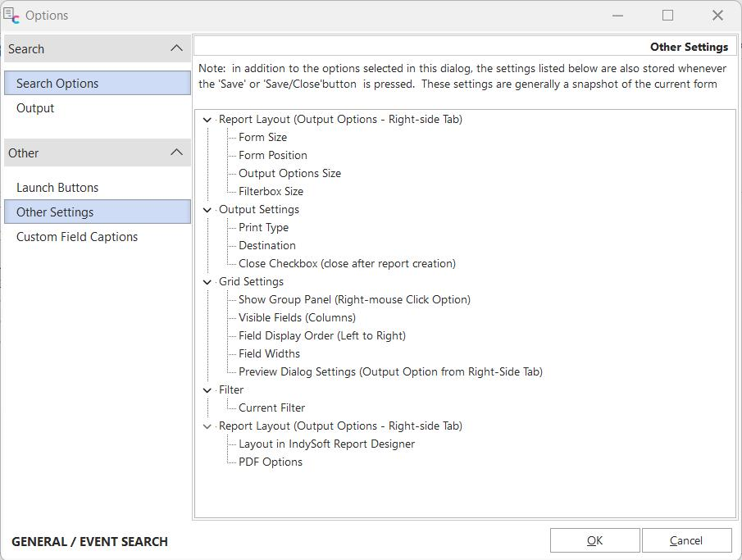Click the PDF Options tree item
Image resolution: width=742 pixels, height=560 pixels.
271,462
